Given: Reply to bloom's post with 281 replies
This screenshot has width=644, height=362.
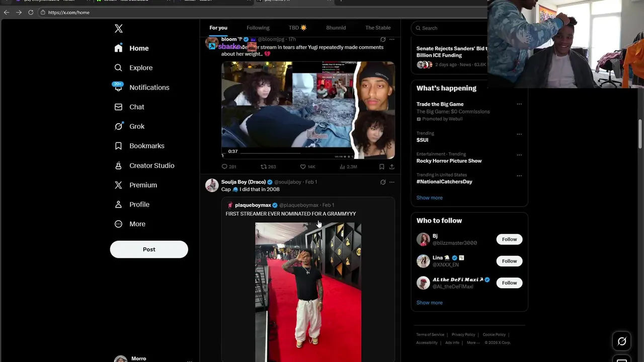Looking at the screenshot, I should pos(229,166).
